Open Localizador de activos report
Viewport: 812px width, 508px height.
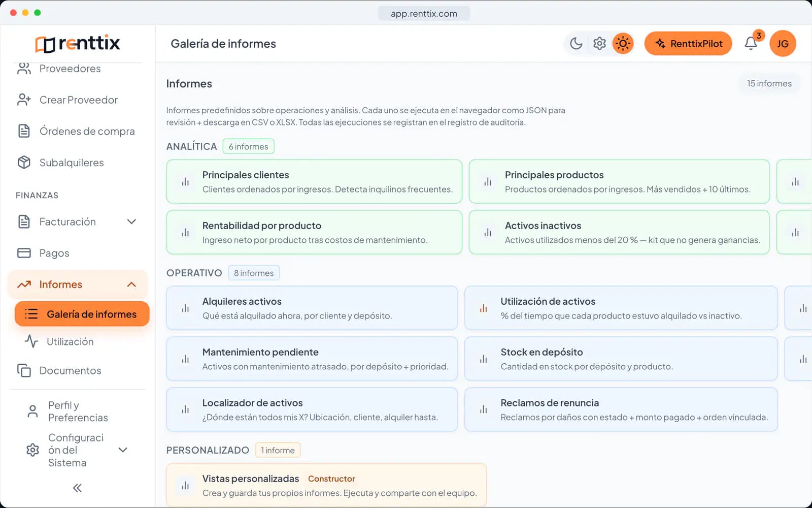pyautogui.click(x=312, y=409)
